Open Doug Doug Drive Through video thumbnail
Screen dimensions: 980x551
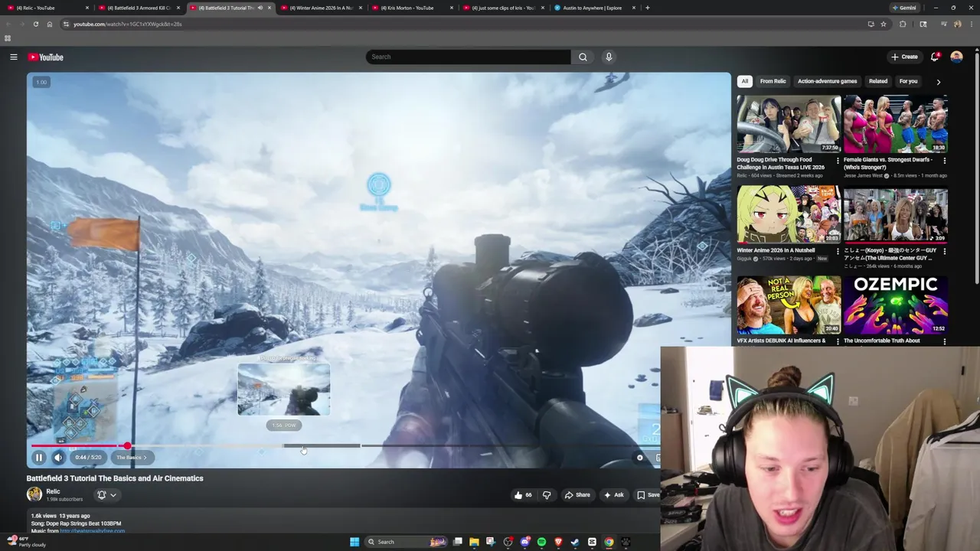point(789,124)
